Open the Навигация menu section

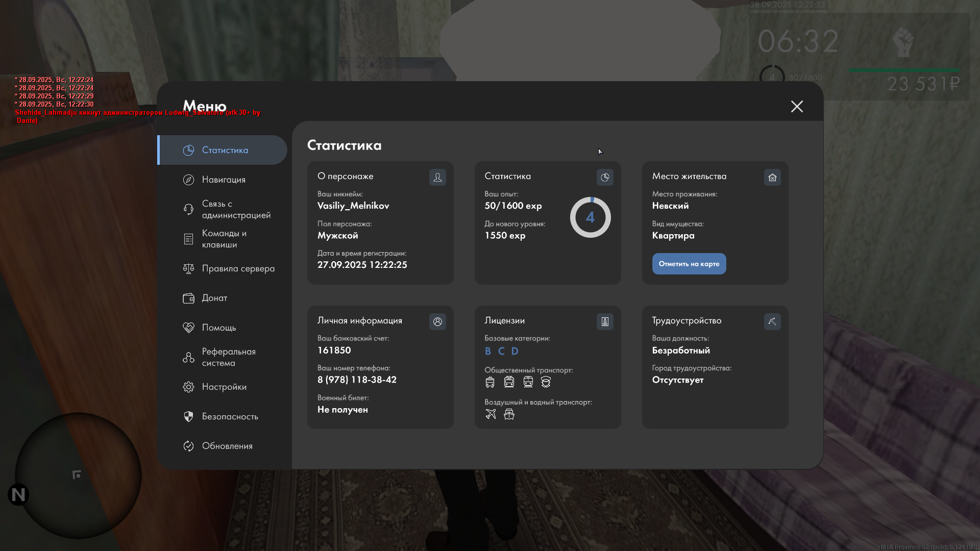point(224,180)
